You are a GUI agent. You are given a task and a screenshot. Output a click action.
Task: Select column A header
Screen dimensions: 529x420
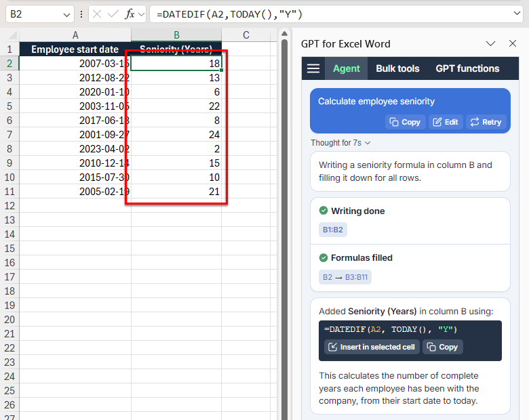pyautogui.click(x=75, y=35)
